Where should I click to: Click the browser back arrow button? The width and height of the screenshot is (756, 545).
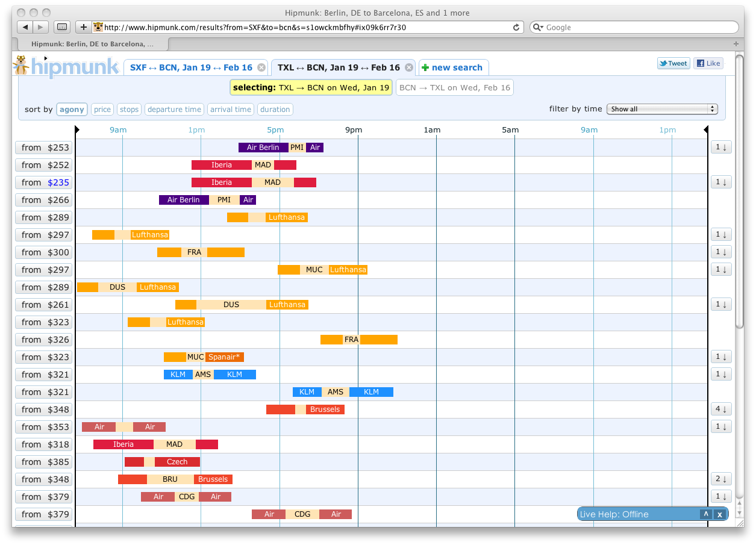pyautogui.click(x=25, y=27)
